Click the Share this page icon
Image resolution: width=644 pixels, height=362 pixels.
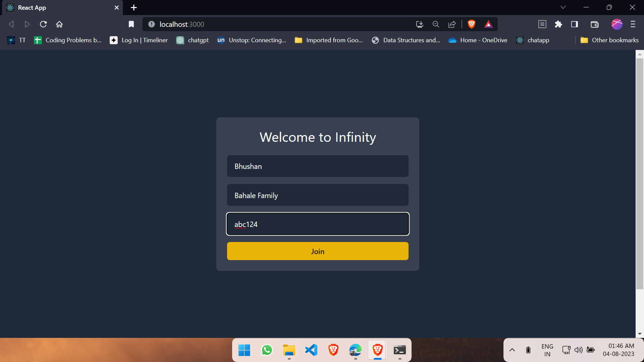pos(452,24)
